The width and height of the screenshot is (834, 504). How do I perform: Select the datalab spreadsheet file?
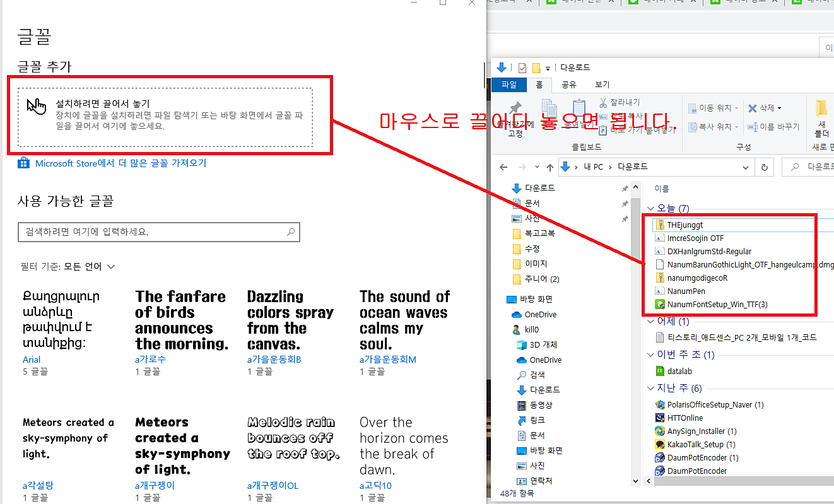point(674,371)
